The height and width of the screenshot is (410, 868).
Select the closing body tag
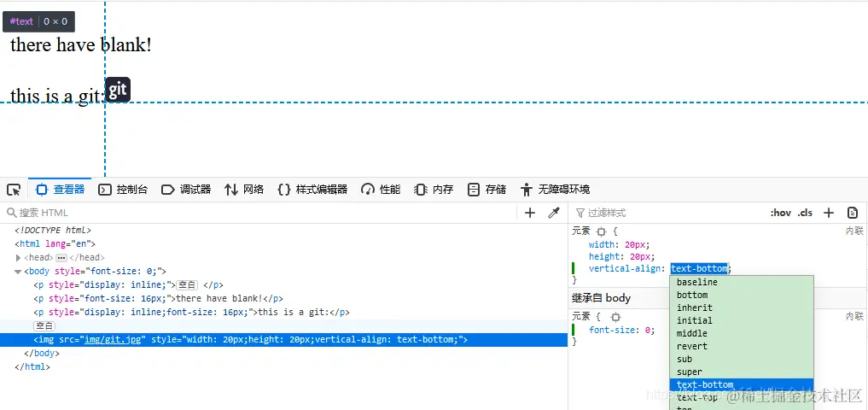(42, 353)
